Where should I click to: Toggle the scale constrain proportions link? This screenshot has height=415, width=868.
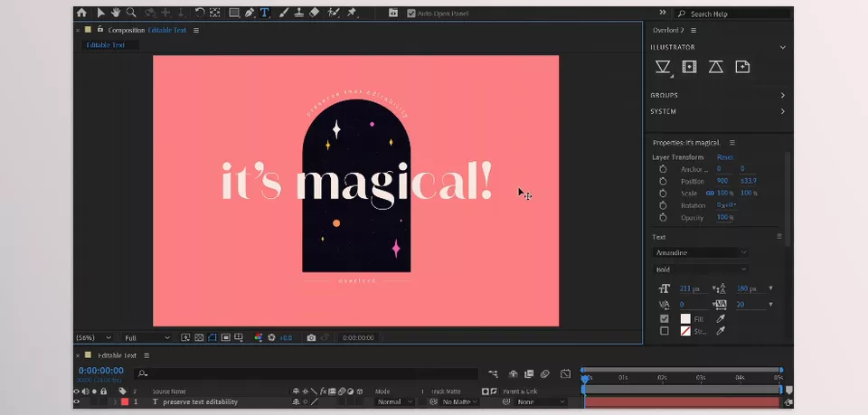pyautogui.click(x=711, y=193)
